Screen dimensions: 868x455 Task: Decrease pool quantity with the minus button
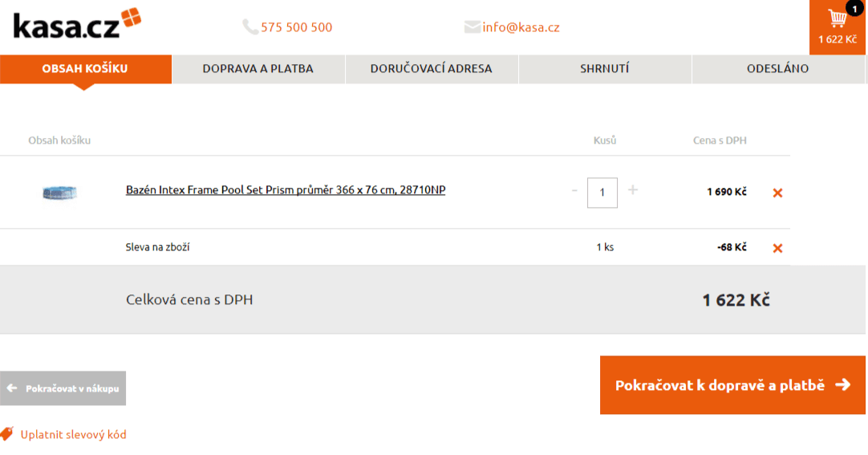(574, 190)
